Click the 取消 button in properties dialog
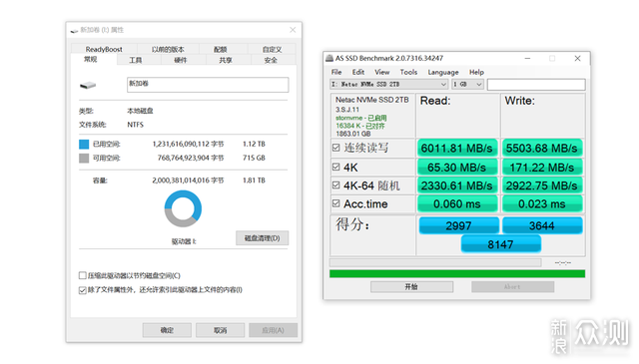 click(220, 330)
